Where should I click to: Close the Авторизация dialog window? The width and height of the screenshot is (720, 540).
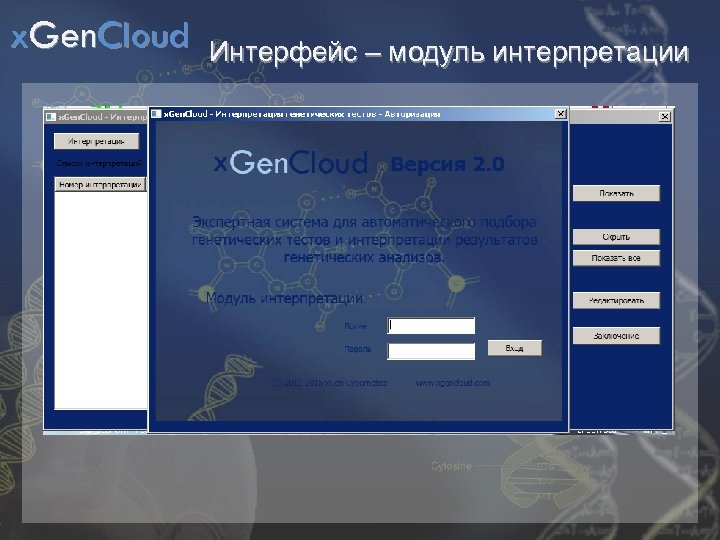click(561, 113)
